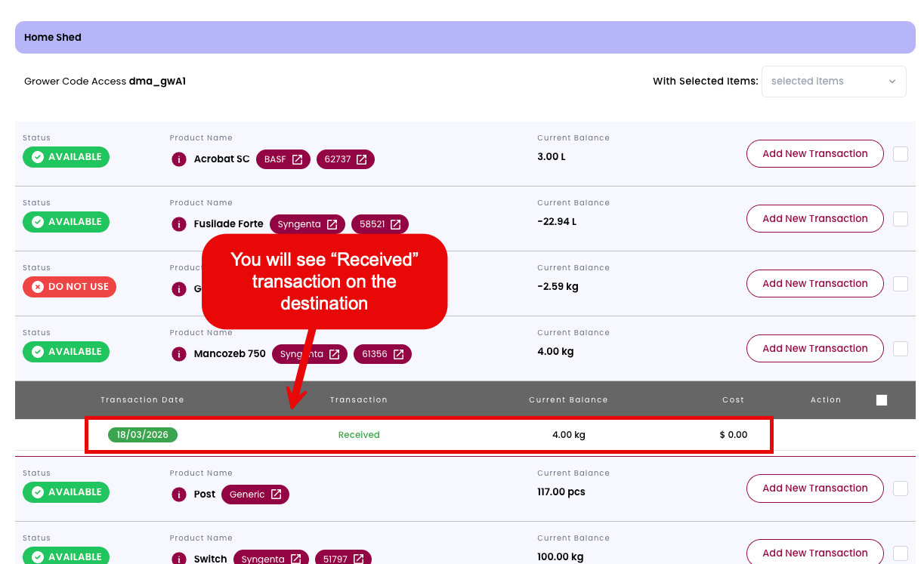
Task: Tick the checkbox for Fusilade Forte row
Action: click(x=901, y=219)
